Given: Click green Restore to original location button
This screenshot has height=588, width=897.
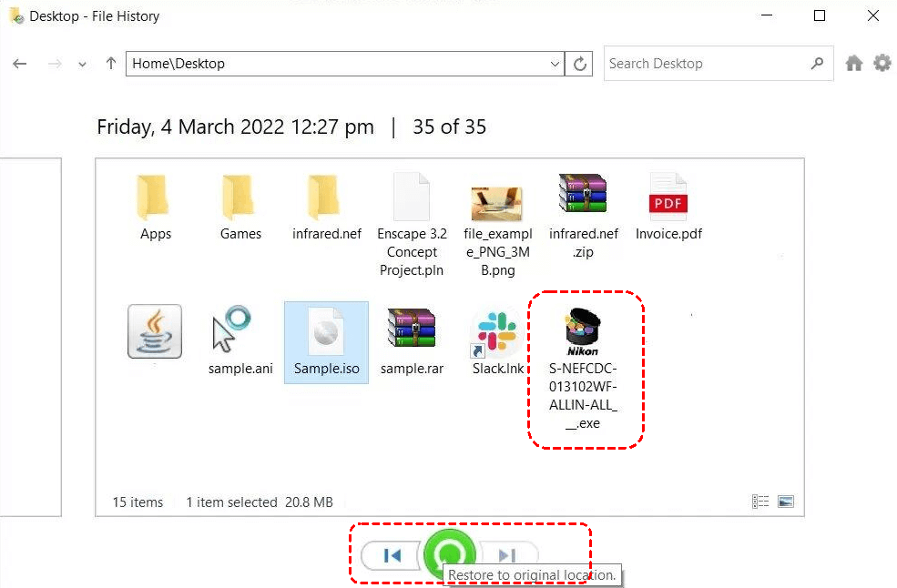Looking at the screenshot, I should pyautogui.click(x=450, y=553).
